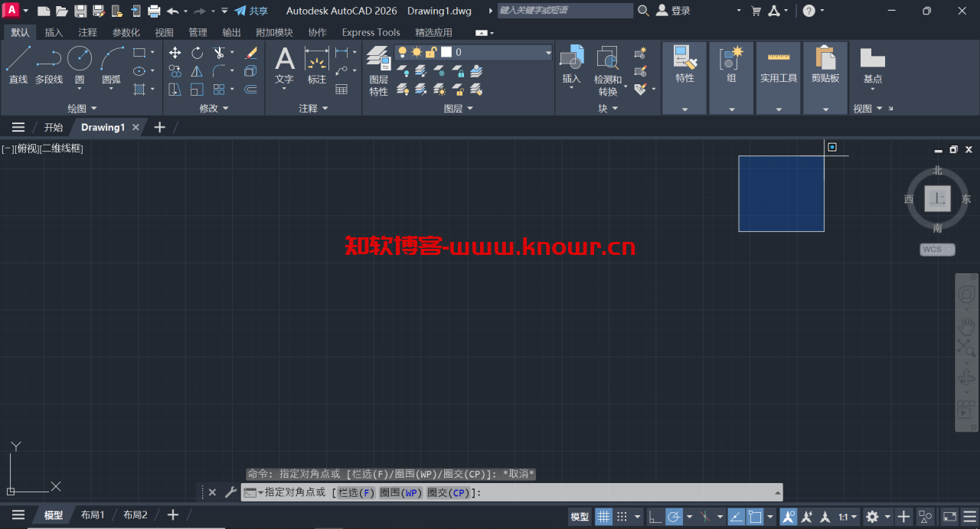Activate the Move tool in 修改 panel
This screenshot has width=980, height=529.
175,53
